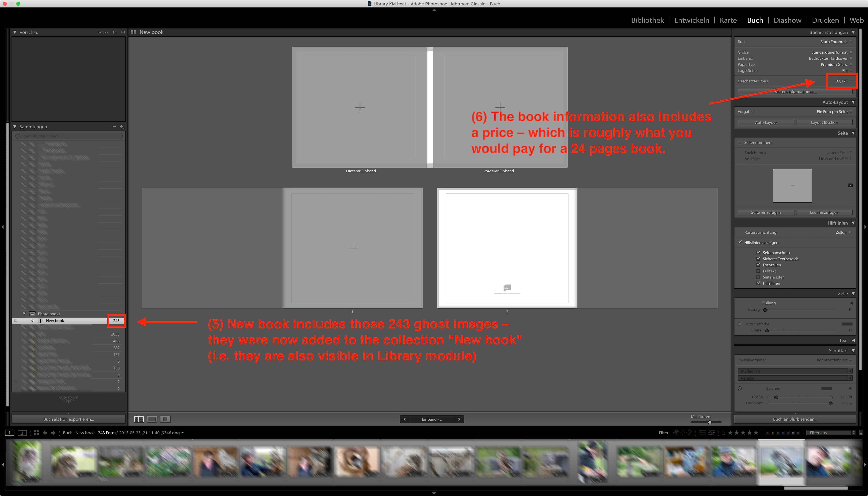Go to next page with right arrow

[x=459, y=419]
